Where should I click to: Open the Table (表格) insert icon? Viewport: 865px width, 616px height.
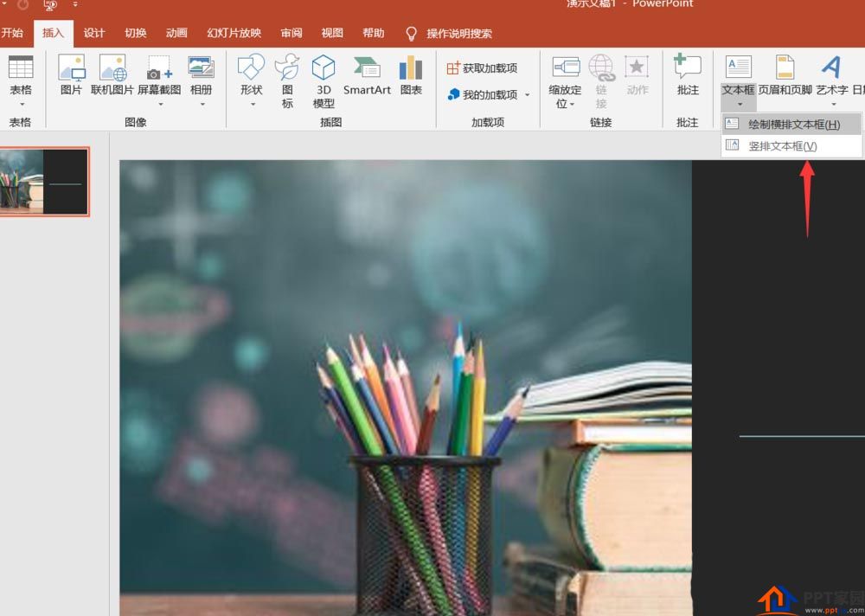click(x=21, y=67)
